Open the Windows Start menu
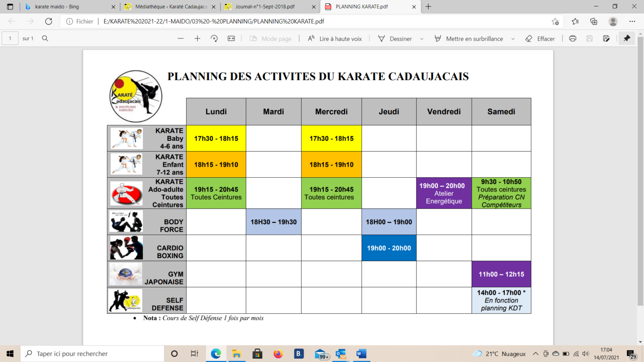The width and height of the screenshot is (644, 362). tap(10, 354)
